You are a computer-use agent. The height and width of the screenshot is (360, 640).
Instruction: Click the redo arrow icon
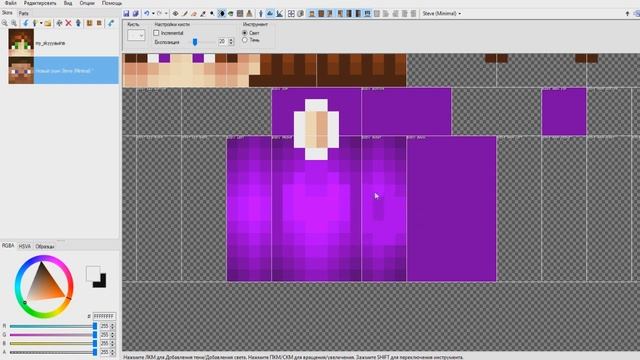[159, 13]
